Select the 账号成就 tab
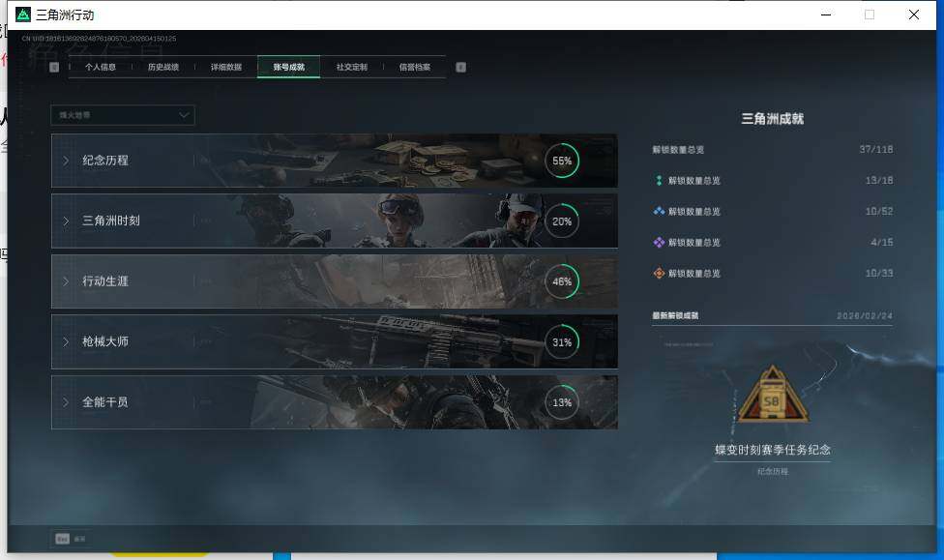The width and height of the screenshot is (944, 560). point(289,67)
